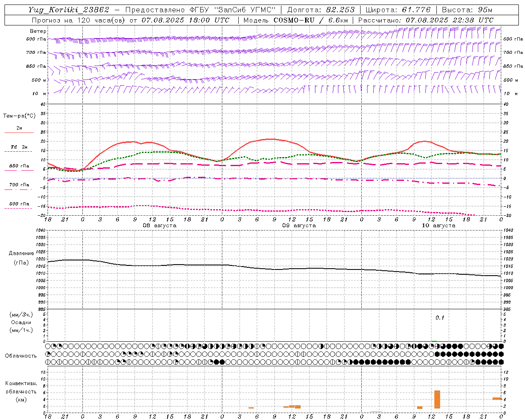Click the tallest orange convective cloud bar
This screenshot has width=525, height=420.
click(437, 399)
